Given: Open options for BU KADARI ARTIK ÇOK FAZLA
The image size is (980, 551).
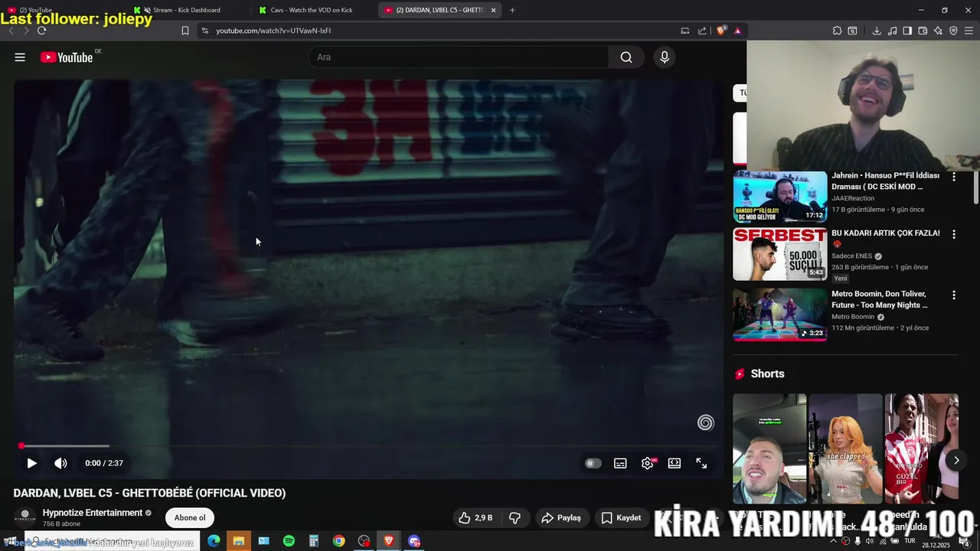Looking at the screenshot, I should [954, 234].
